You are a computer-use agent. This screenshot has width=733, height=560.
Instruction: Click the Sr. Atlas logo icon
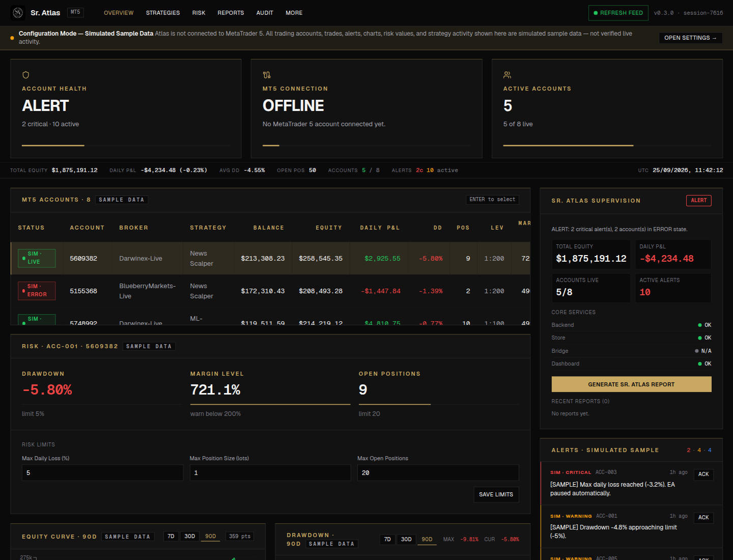[18, 13]
